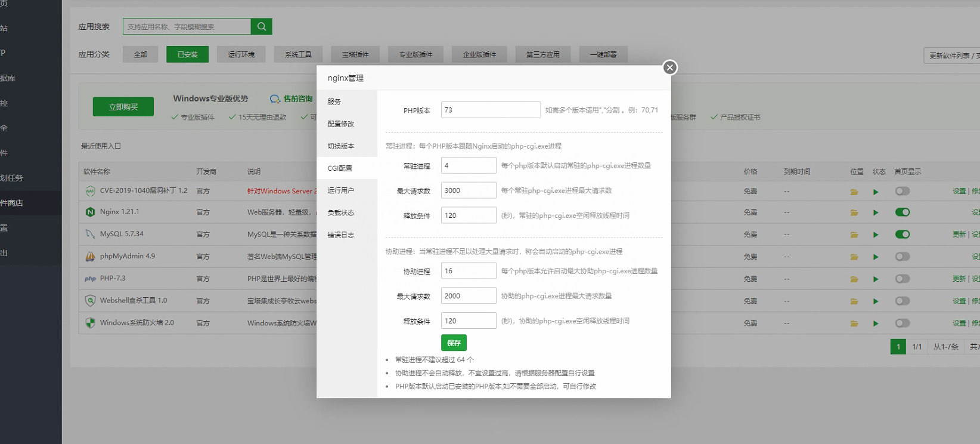Click the Windows系统防火墙 shield icon
This screenshot has width=980, height=444.
click(90, 323)
